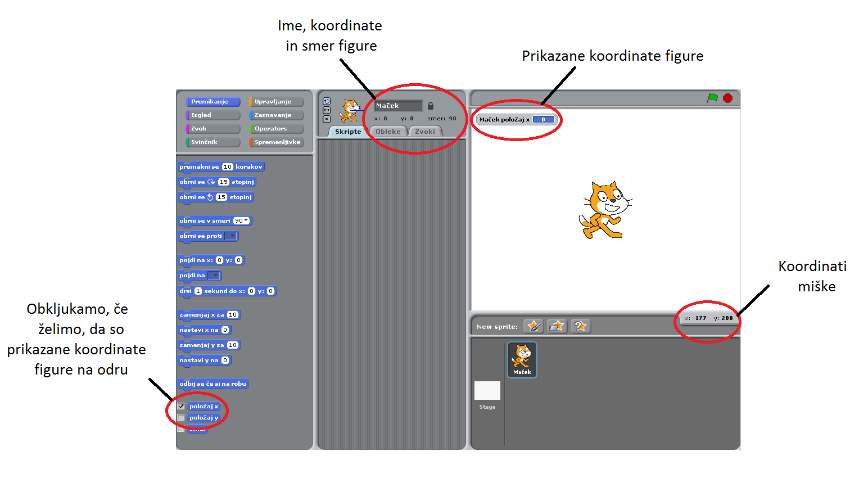868x478 pixels.
Task: Uncheck the 'položaj x' checkbox
Action: point(181,406)
